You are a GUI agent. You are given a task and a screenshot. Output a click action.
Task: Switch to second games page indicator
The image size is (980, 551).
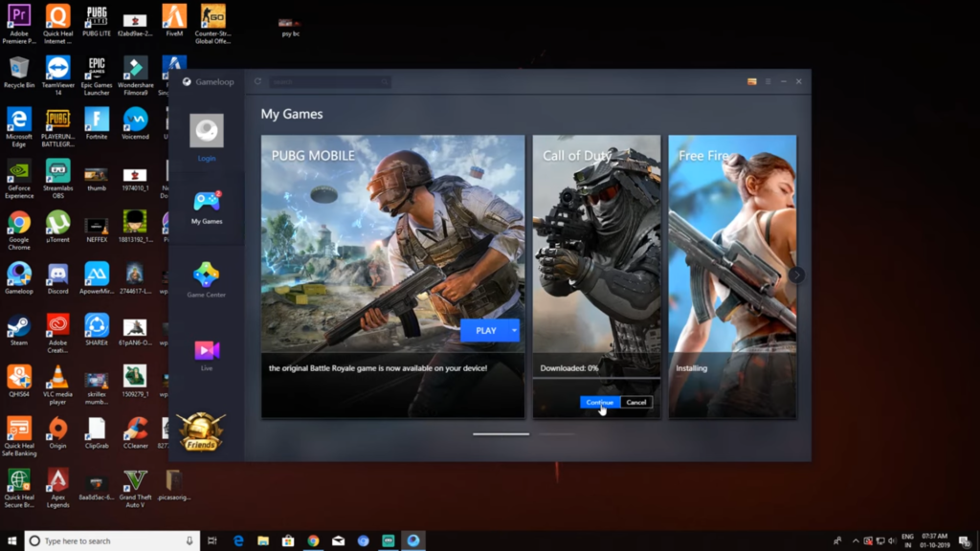point(556,434)
